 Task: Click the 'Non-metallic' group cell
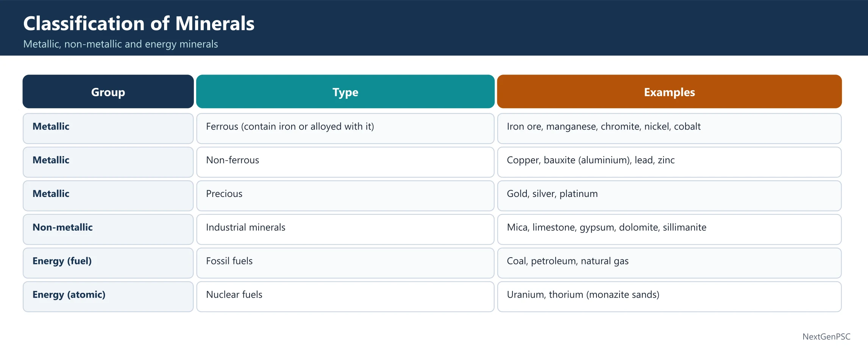pos(108,230)
